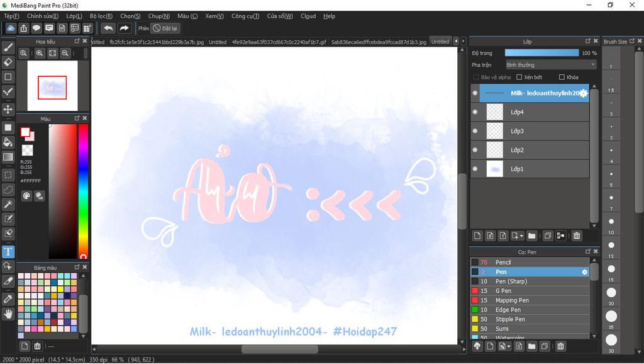Select the Stipple Pen brush

click(x=530, y=319)
